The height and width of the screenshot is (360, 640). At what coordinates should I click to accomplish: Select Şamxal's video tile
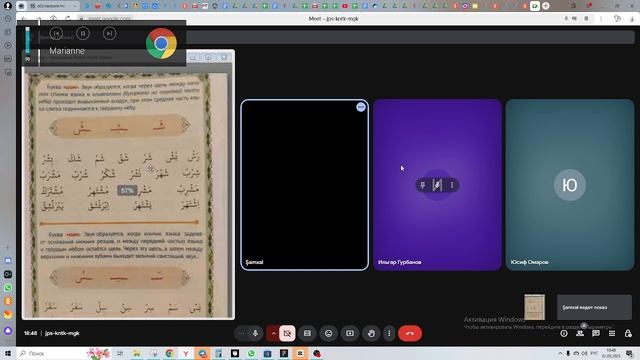tap(304, 185)
